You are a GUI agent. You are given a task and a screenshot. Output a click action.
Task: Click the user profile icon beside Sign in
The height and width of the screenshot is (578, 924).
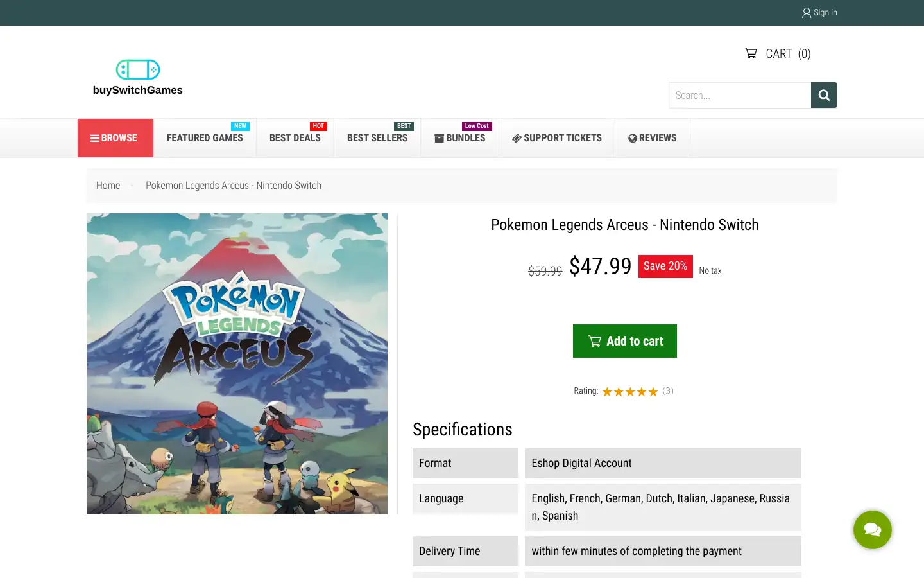[807, 12]
